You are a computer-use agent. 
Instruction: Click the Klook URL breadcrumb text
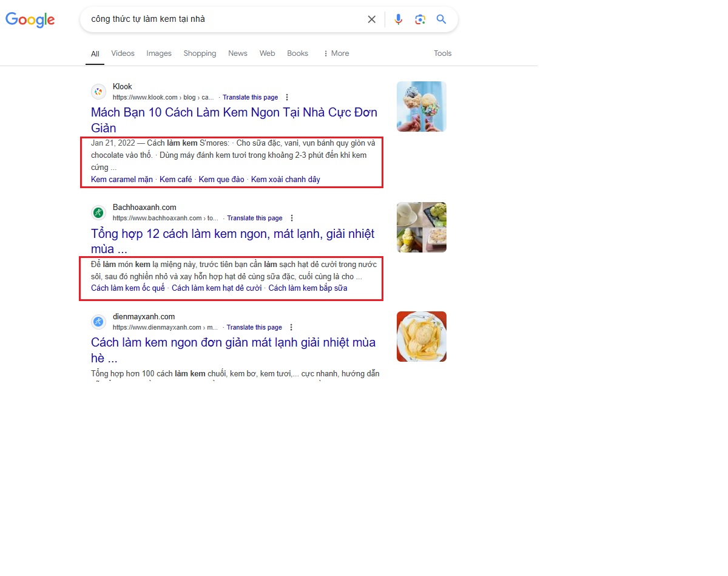[164, 97]
